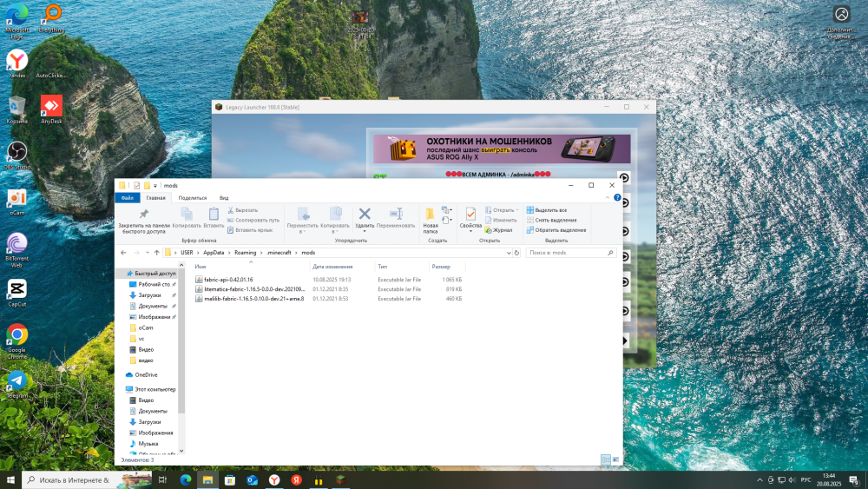Open CapCut desktop shortcut
This screenshot has width=868, height=489.
[17, 293]
